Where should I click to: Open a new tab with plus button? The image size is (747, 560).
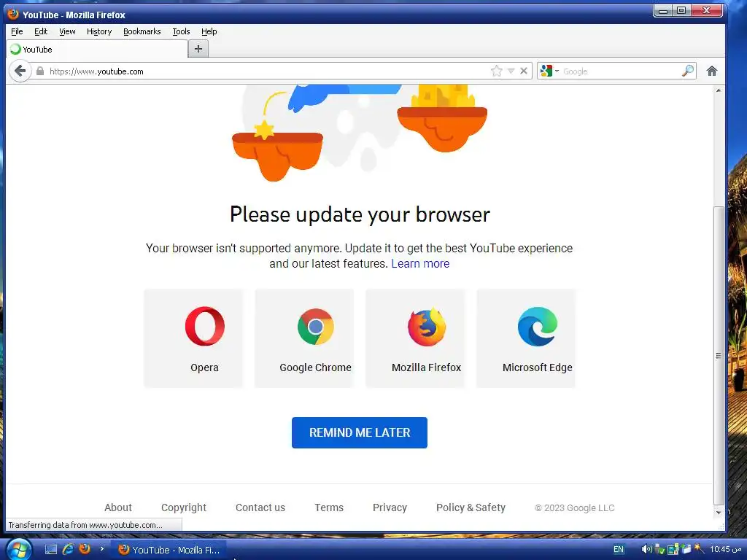[x=198, y=49]
